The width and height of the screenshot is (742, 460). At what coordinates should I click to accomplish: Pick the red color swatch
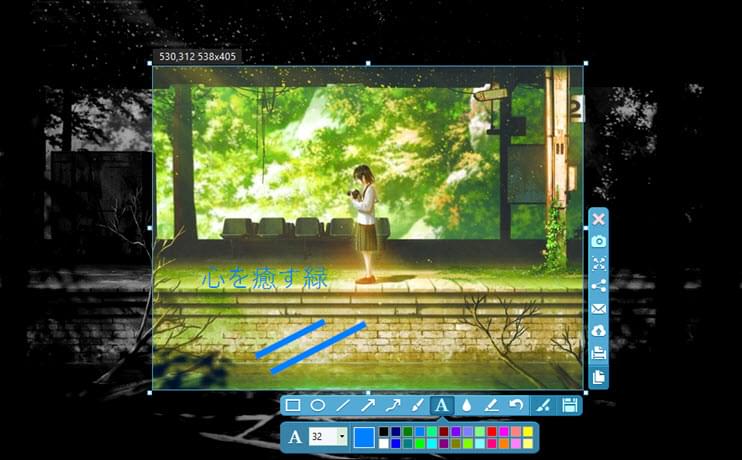491,431
